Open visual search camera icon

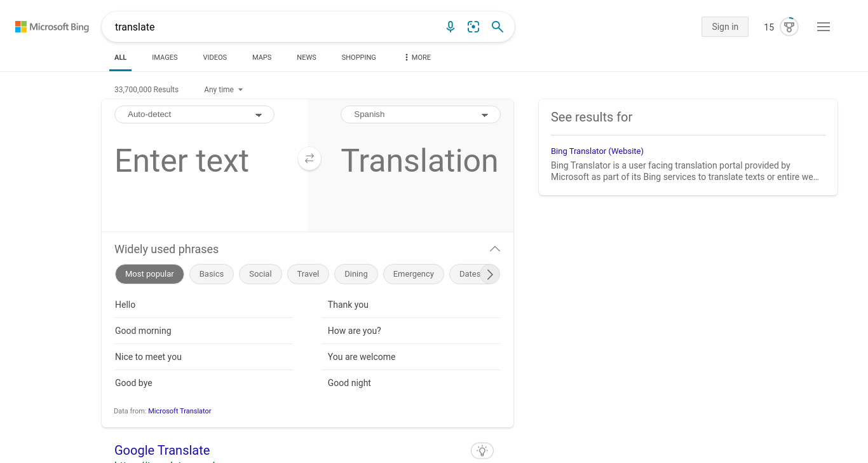pyautogui.click(x=473, y=27)
